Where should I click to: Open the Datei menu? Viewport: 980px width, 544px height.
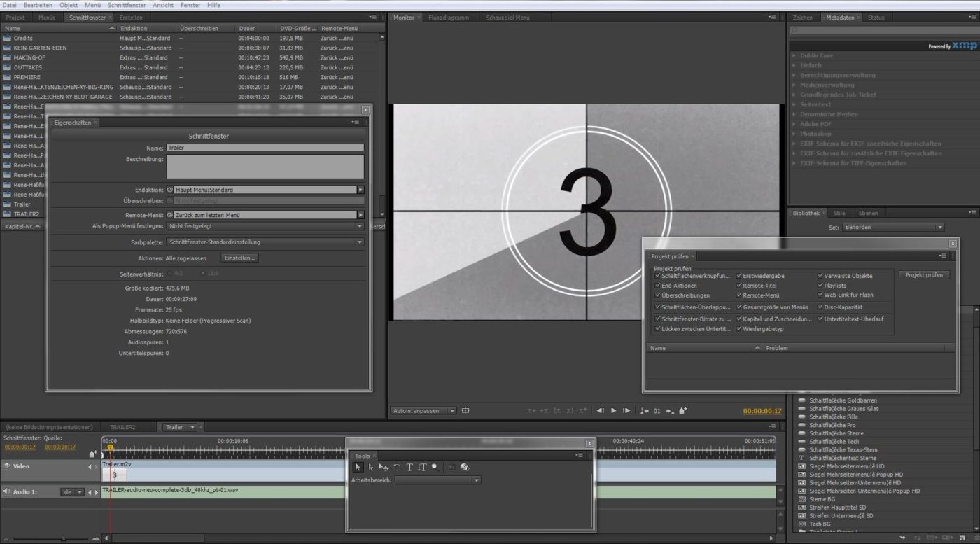9,5
